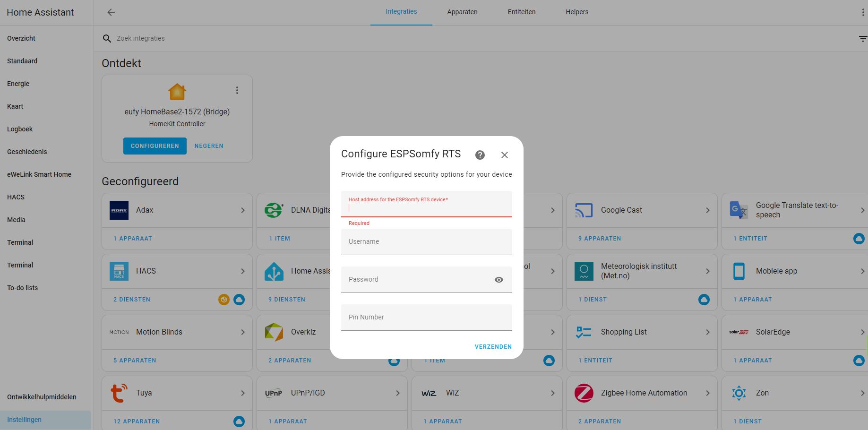Open the filter icon at top right

tap(863, 38)
